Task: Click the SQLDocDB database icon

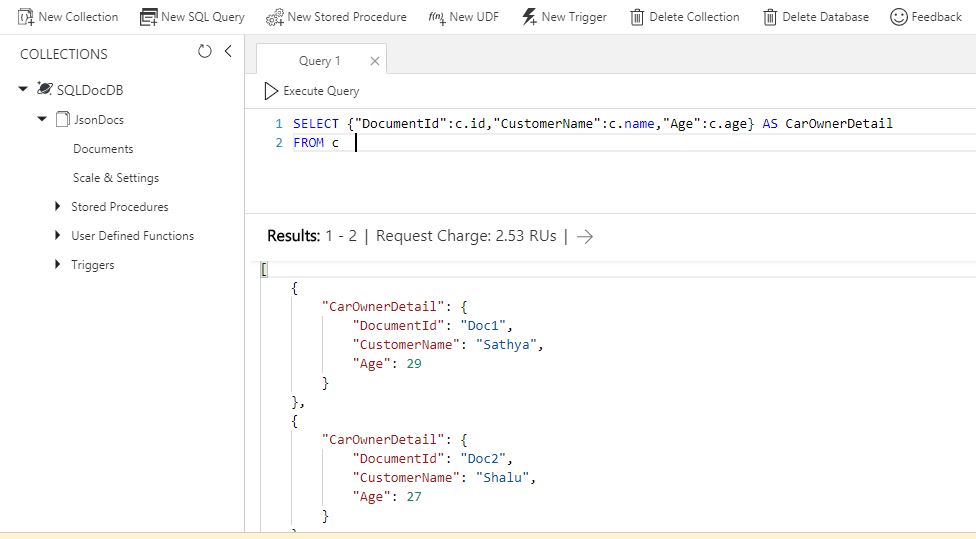Action: [x=45, y=88]
